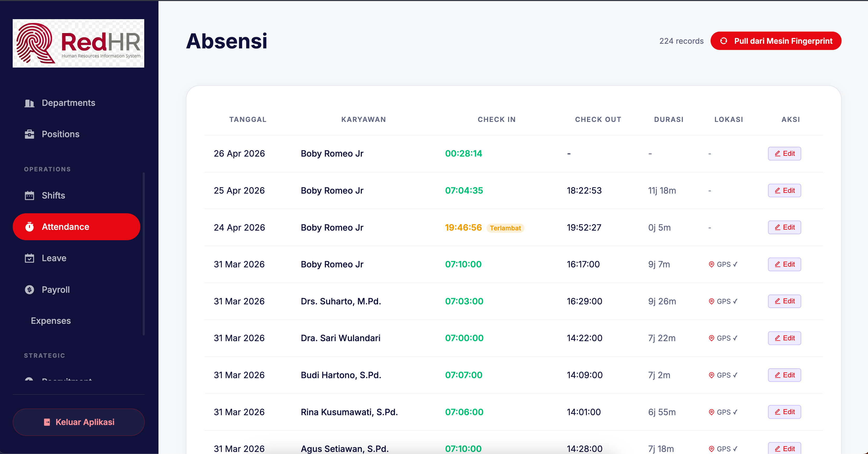868x454 pixels.
Task: Click the Payroll dollar icon
Action: (x=29, y=290)
